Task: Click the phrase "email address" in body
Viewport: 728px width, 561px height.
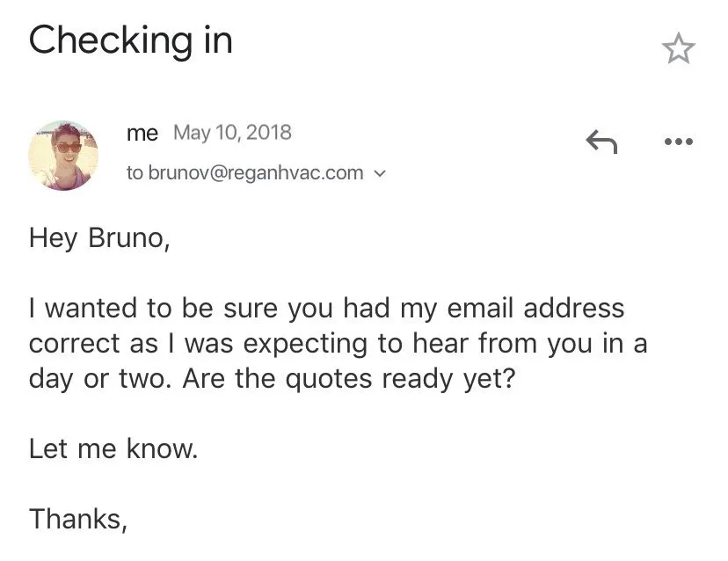Action: click(537, 309)
